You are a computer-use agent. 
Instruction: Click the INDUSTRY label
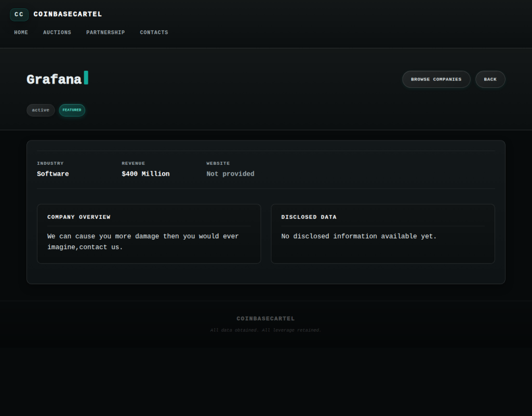[50, 163]
